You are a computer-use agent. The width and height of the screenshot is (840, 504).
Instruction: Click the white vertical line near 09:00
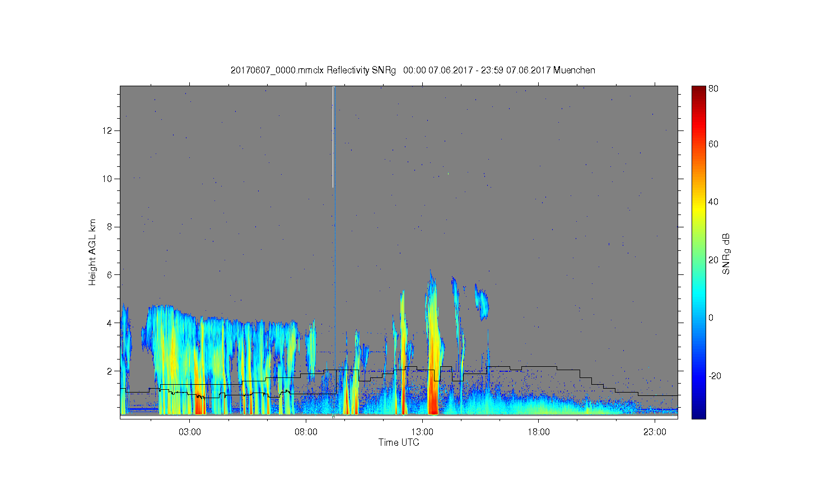[x=333, y=137]
